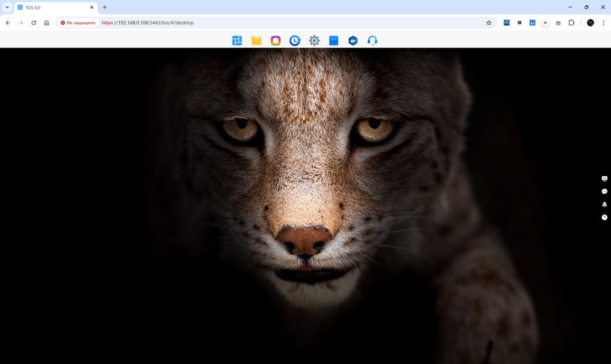
Task: Select the TOS 6.0 browser tab
Action: pos(52,7)
